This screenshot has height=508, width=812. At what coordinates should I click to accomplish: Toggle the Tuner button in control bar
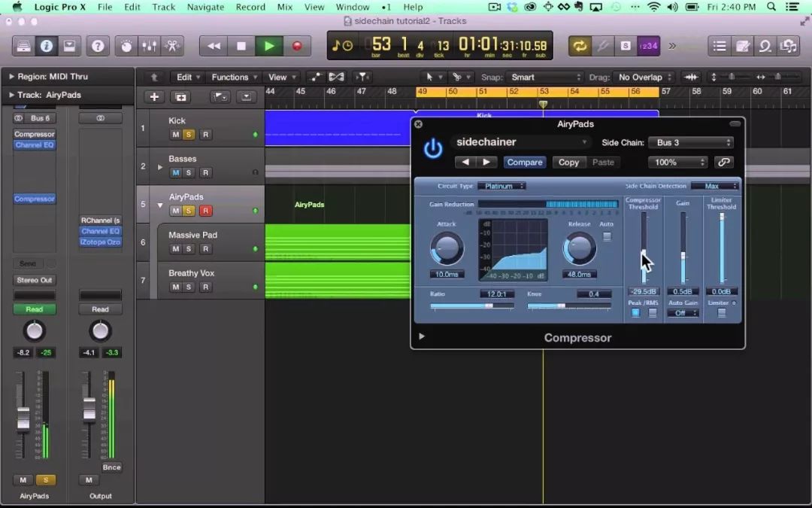(x=602, y=46)
